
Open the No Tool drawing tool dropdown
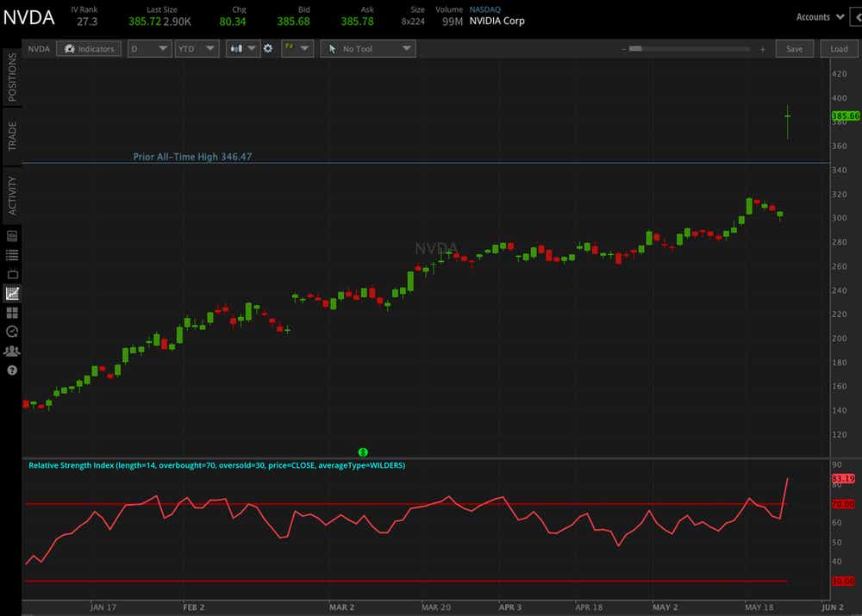coord(368,48)
